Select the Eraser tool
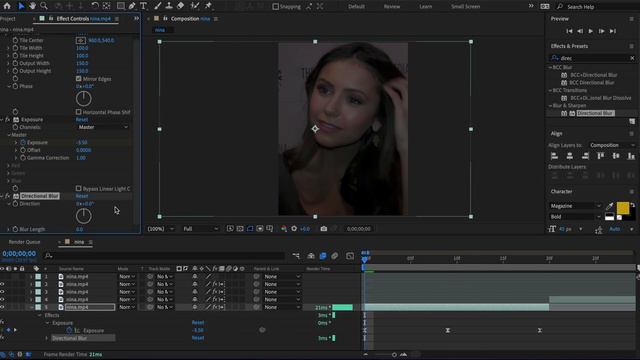This screenshot has height=360, width=640. tap(180, 6)
